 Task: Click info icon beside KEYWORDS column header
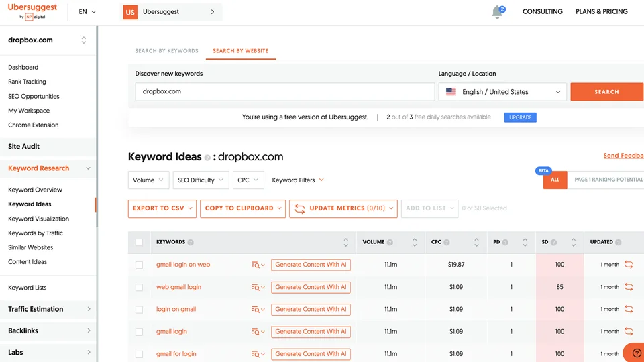click(191, 242)
